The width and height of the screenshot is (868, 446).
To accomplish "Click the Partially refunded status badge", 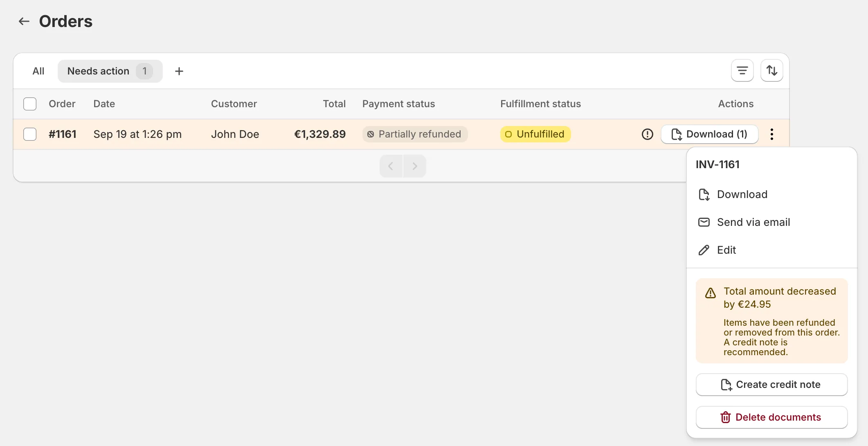I will point(415,134).
